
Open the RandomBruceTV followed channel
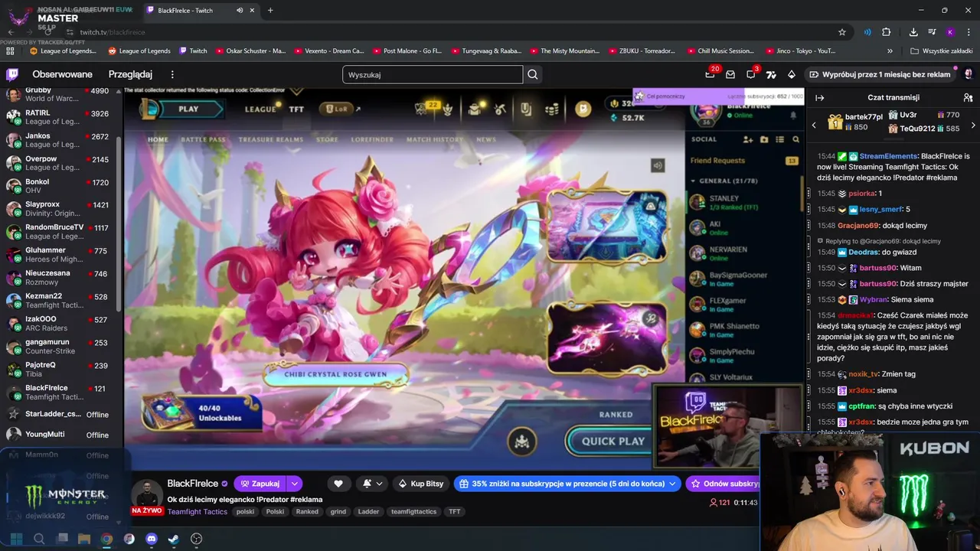click(x=60, y=232)
